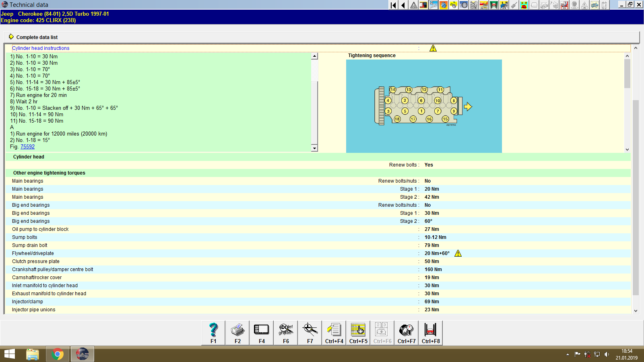Click the first-record navigation icon in the toolbar
Image resolution: width=644 pixels, height=362 pixels.
[x=393, y=5]
